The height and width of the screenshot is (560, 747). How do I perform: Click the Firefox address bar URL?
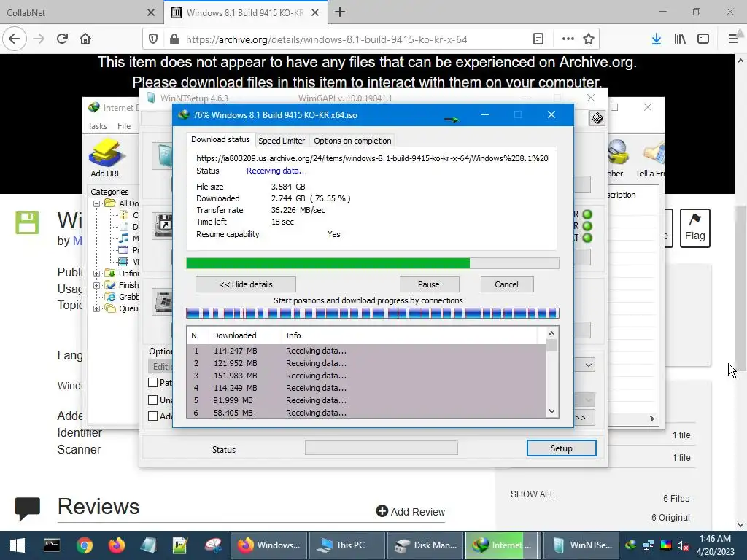pyautogui.click(x=326, y=39)
